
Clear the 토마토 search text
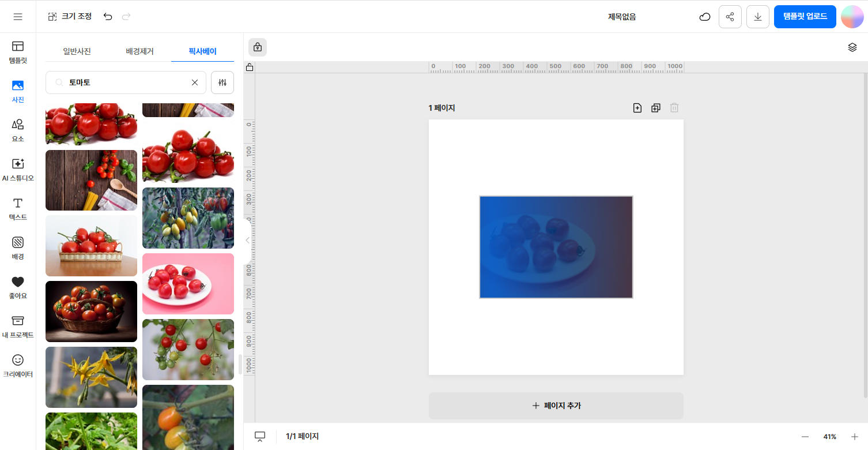[195, 82]
